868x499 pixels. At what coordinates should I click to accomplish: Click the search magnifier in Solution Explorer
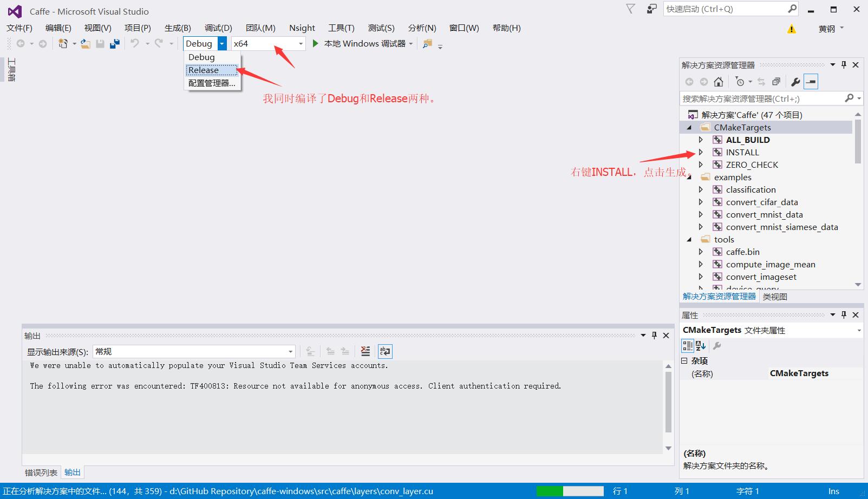coord(849,98)
